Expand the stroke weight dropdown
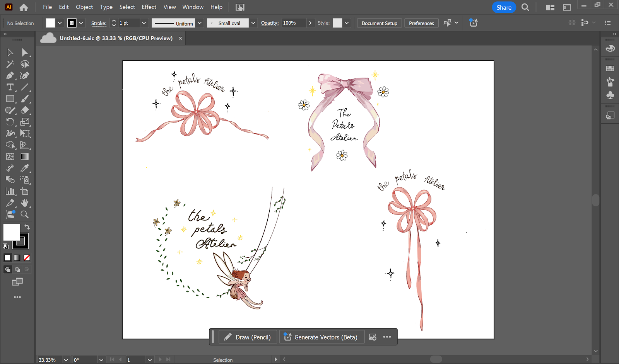The width and height of the screenshot is (619, 364). pos(144,23)
